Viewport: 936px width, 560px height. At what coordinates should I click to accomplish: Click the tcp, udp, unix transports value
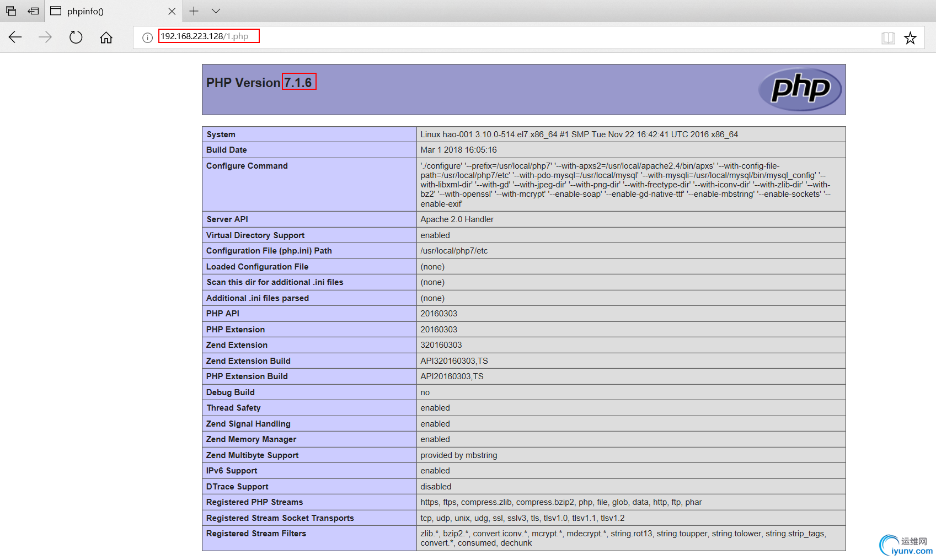tap(522, 518)
